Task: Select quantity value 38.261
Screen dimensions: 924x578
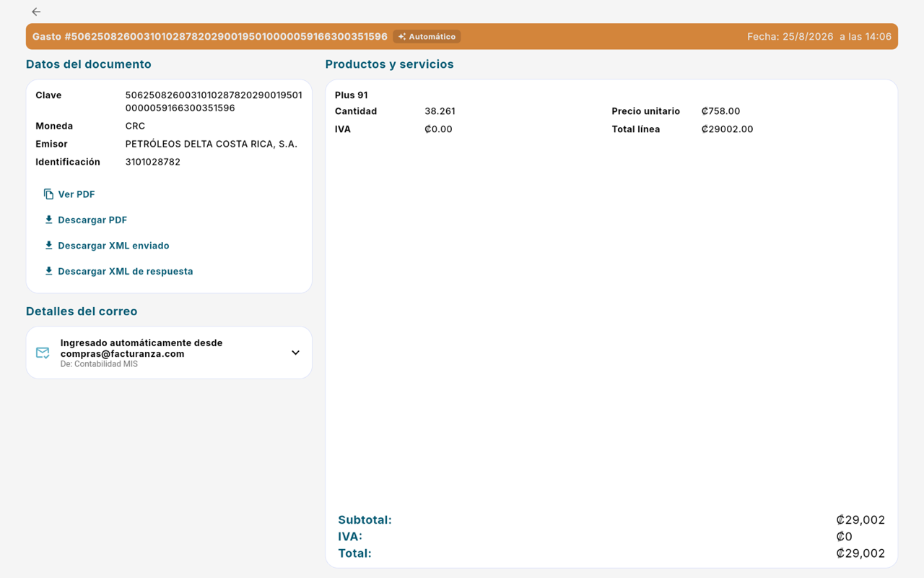Action: coord(440,111)
